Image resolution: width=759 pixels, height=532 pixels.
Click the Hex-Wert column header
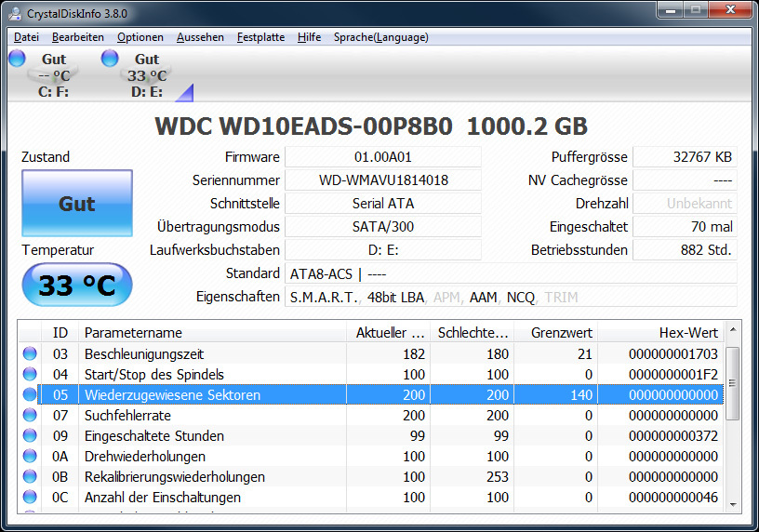(x=660, y=333)
